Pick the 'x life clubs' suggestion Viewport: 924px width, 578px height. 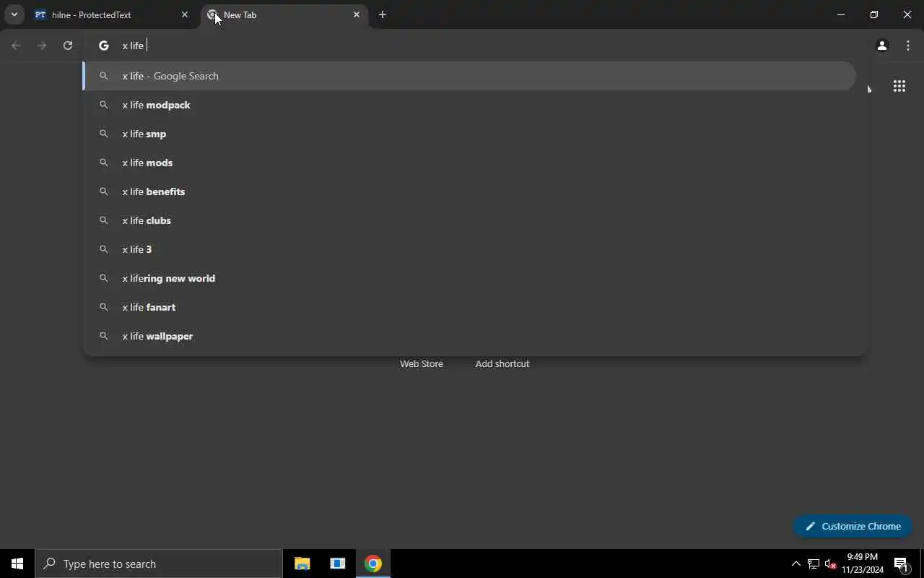coord(469,220)
